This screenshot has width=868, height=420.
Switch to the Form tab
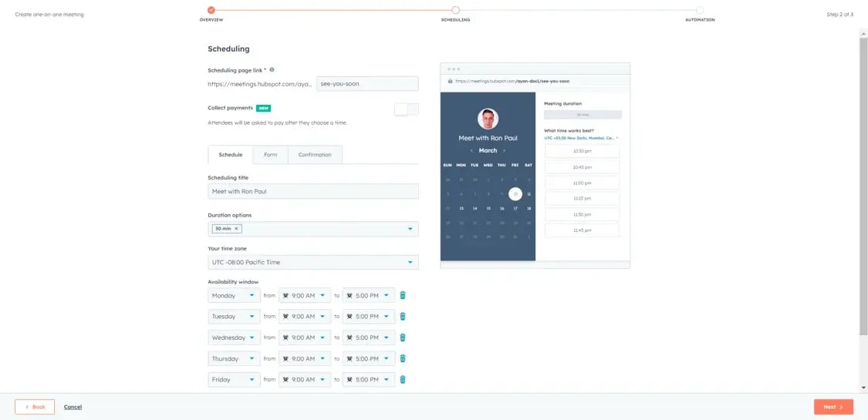271,155
